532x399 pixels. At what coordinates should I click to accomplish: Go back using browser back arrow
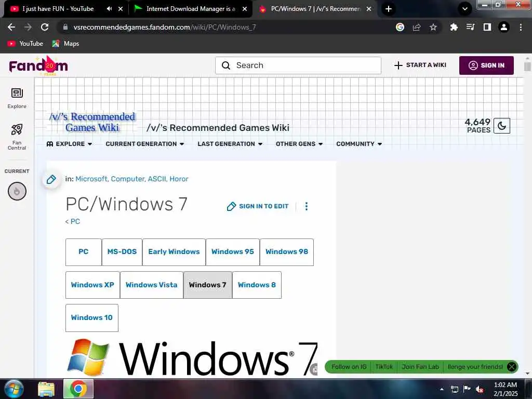tap(11, 27)
